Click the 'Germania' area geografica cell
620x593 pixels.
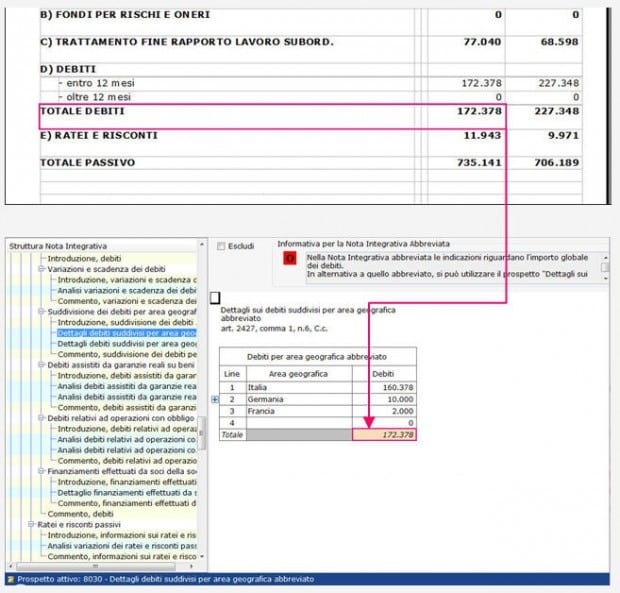[299, 399]
